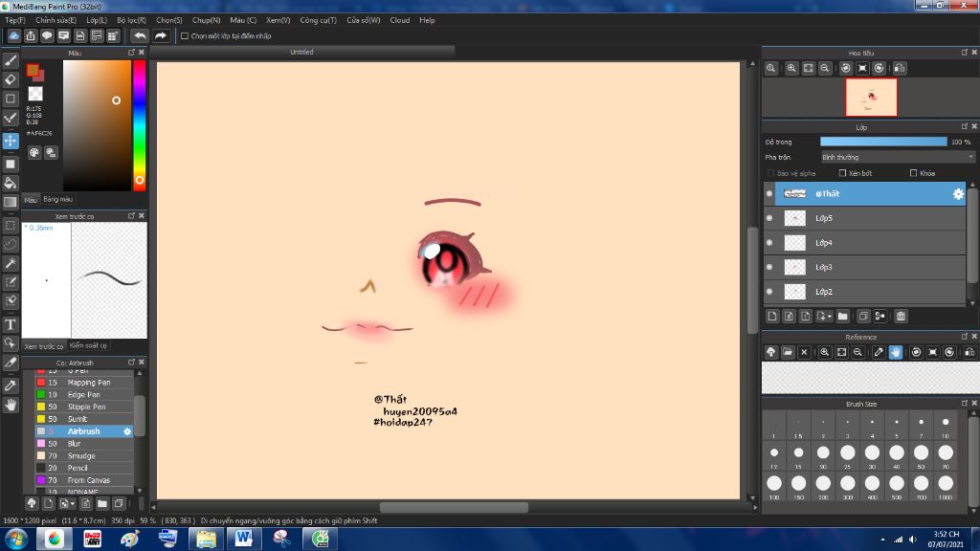Choose the Move tool

[x=11, y=141]
